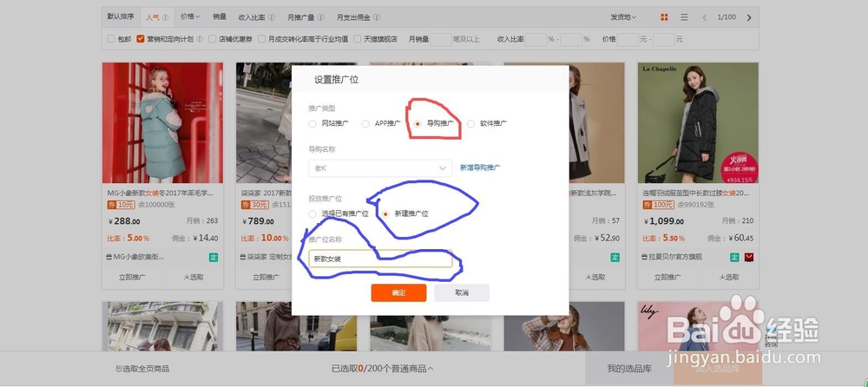Image resolution: width=868 pixels, height=387 pixels.
Task: Switch to grid view icon
Action: pos(664,17)
